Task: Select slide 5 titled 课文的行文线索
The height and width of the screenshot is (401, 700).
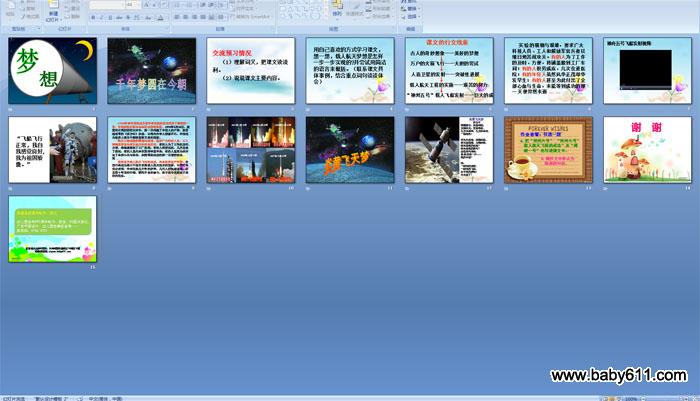Action: [x=449, y=71]
